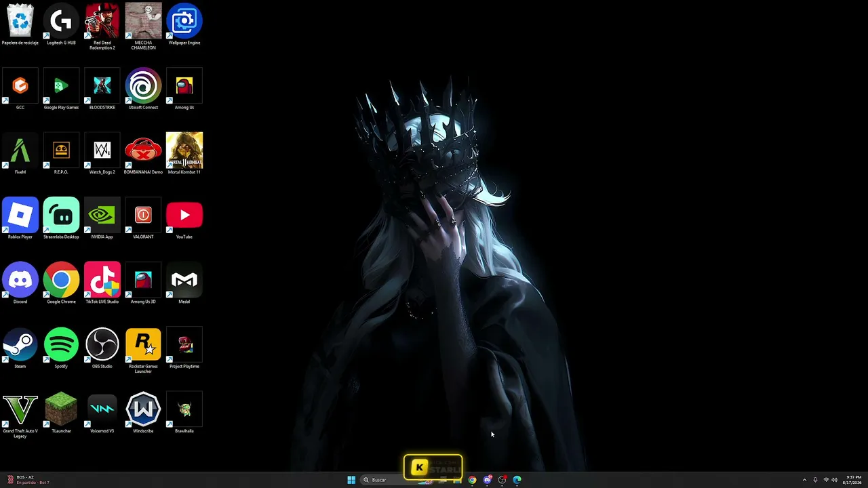Show hidden system tray icons
868x488 pixels.
coord(804,480)
